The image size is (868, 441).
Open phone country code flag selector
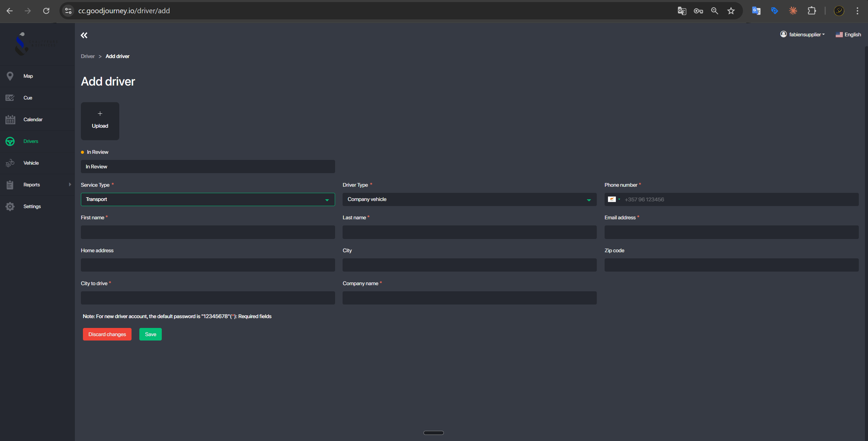(614, 199)
